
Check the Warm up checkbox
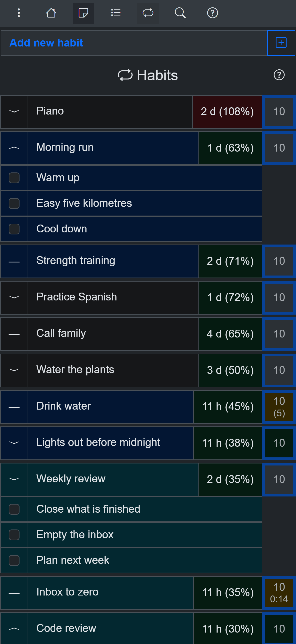coord(14,178)
